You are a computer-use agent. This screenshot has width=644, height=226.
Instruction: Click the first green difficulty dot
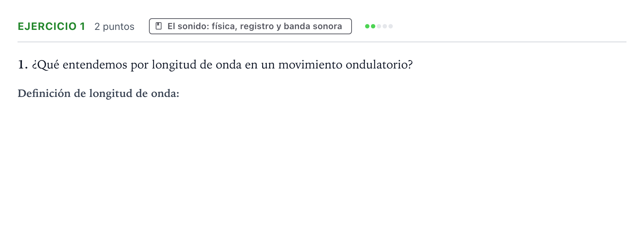(367, 26)
